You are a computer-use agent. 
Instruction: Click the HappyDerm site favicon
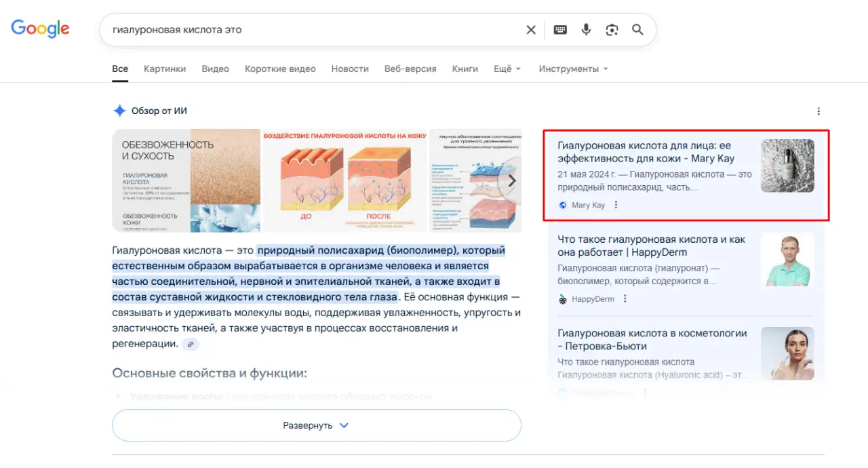[x=563, y=298]
